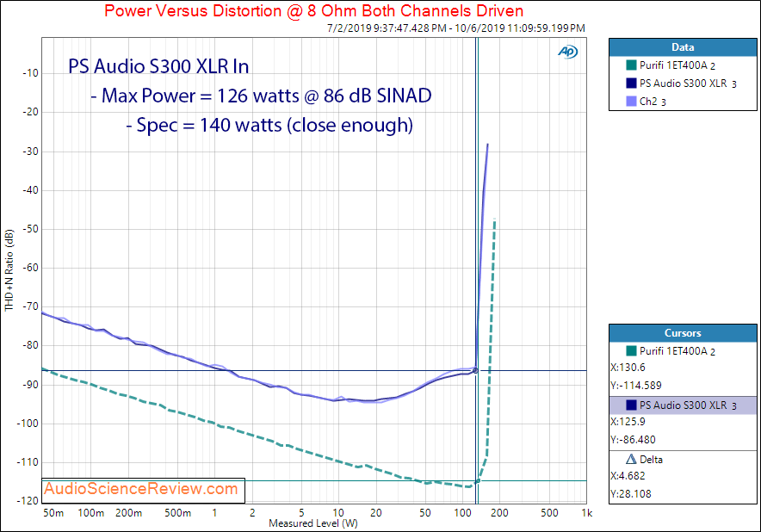Viewport: 761px width, 532px height.
Task: Select PS Audio S300 XLR entry in Data legend
Action: click(688, 84)
